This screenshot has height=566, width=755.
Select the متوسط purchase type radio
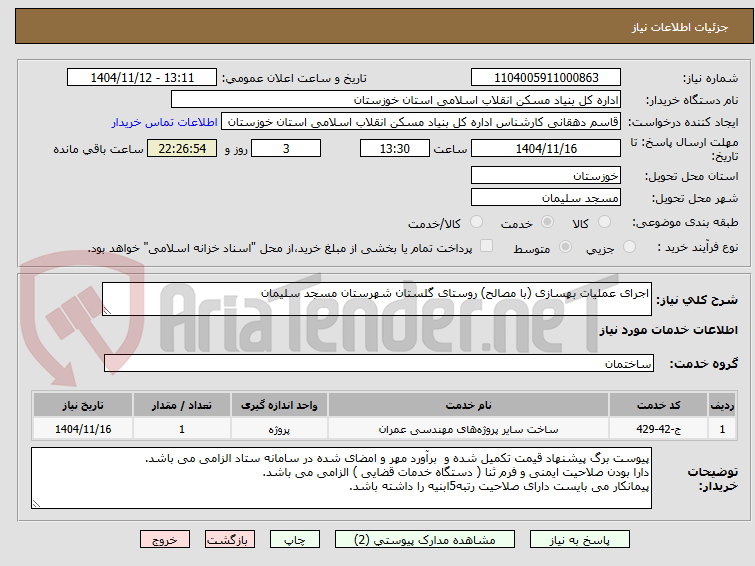point(565,247)
